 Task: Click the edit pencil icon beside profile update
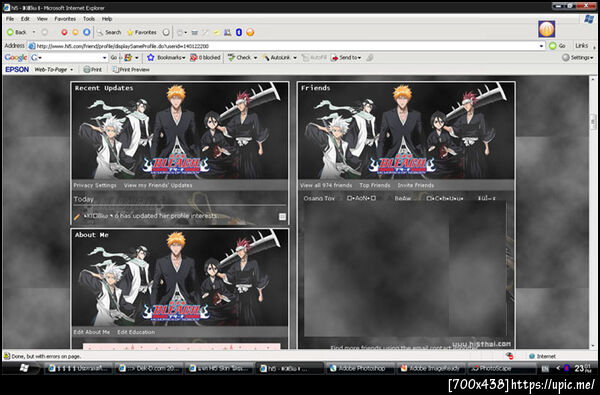click(77, 217)
